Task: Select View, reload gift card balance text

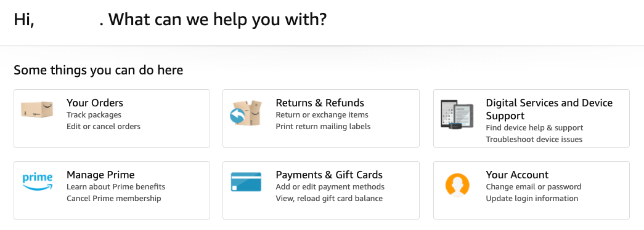Action: (329, 199)
